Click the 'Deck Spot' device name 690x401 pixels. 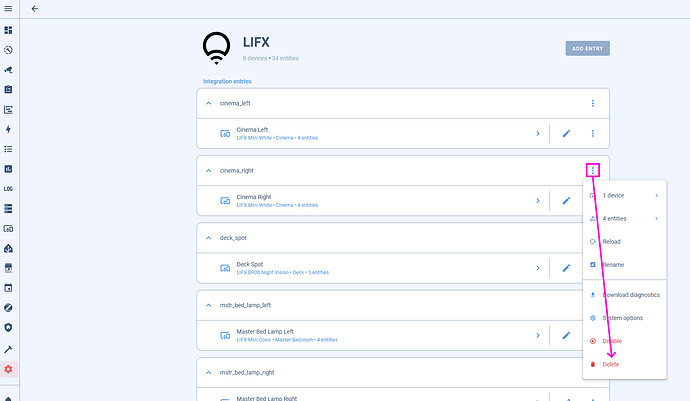(x=250, y=264)
